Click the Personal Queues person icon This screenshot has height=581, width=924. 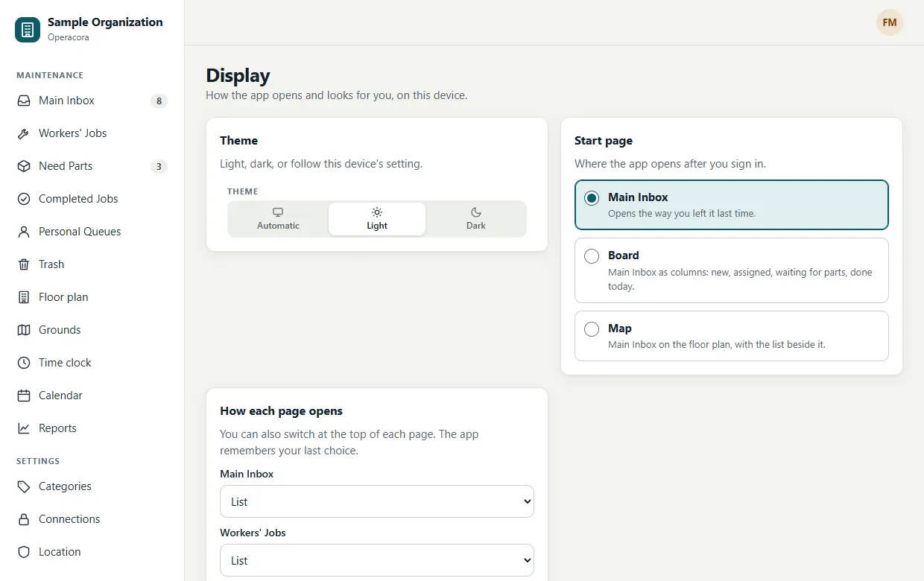pos(24,232)
